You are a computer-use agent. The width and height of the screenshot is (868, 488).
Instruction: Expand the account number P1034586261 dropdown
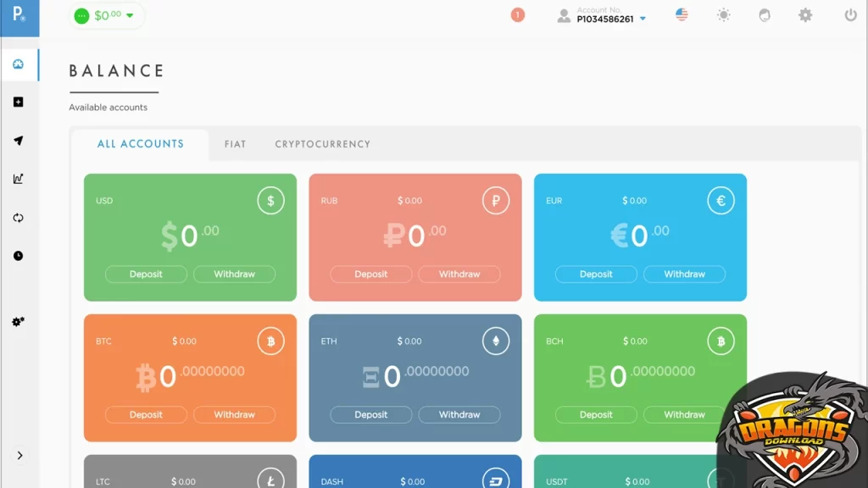coord(643,19)
